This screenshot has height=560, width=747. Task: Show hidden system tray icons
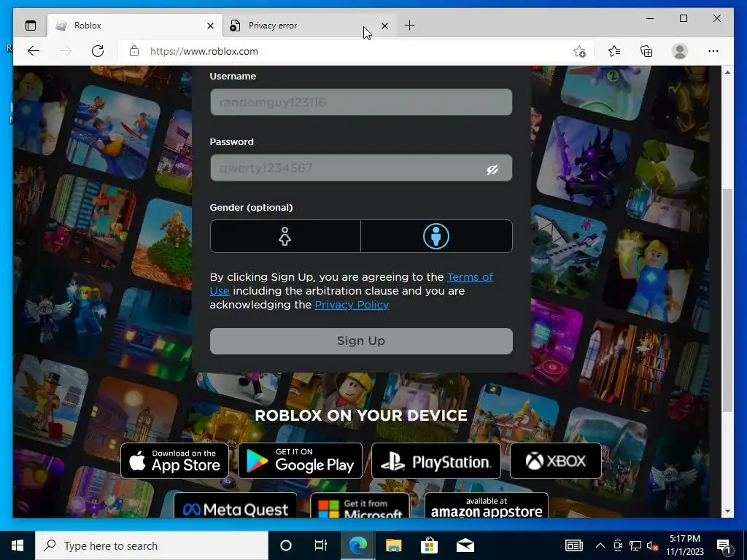[600, 545]
